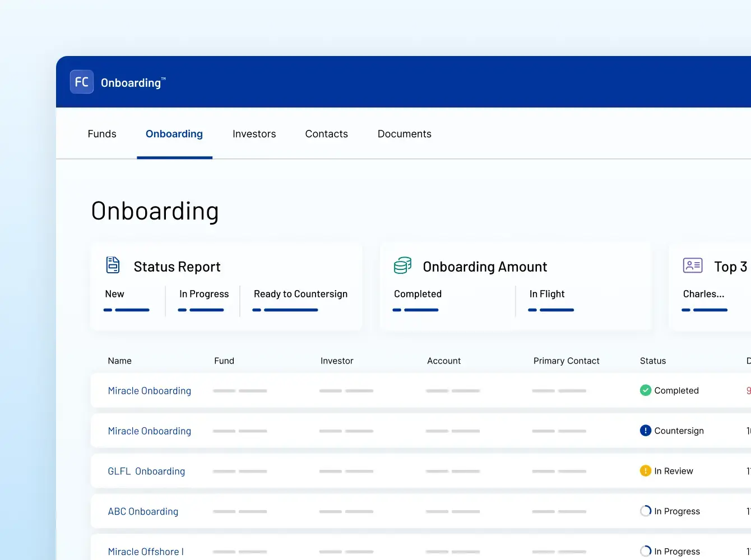The image size is (751, 560).
Task: Click the Status Report document icon
Action: pos(113,265)
